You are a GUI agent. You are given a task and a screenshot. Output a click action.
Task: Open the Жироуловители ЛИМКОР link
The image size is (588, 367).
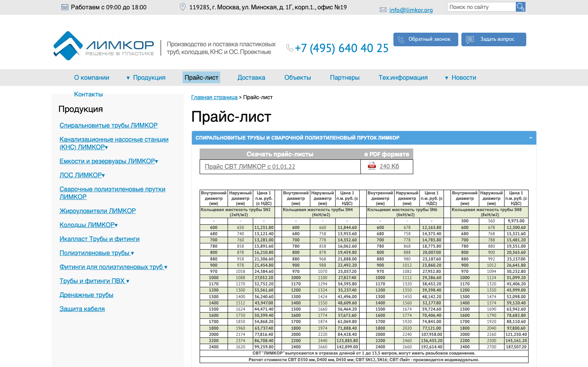point(97,211)
